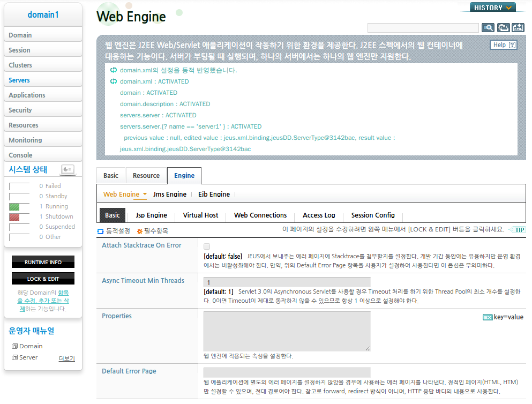Open the Access Log sub-tab
The width and height of the screenshot is (532, 404).
(319, 215)
